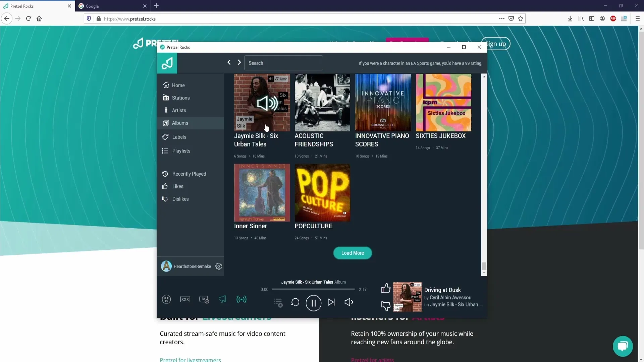The width and height of the screenshot is (644, 362).
Task: Toggle the Firefox sidebar icon
Action: point(592,19)
